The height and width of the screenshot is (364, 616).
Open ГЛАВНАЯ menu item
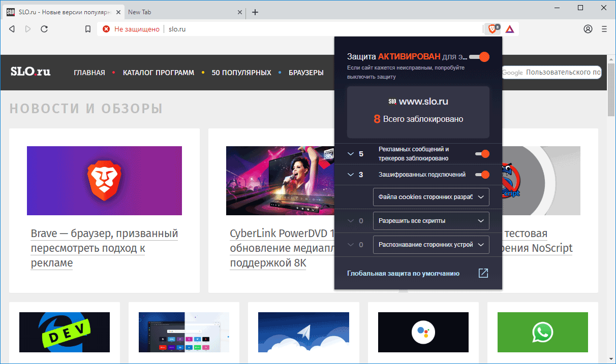(x=89, y=73)
